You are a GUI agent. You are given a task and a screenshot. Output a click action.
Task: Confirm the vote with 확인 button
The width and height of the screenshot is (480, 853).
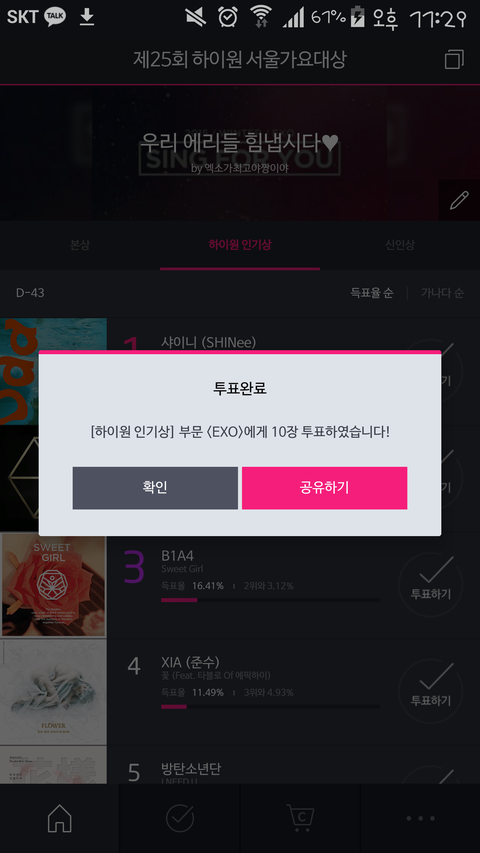155,488
